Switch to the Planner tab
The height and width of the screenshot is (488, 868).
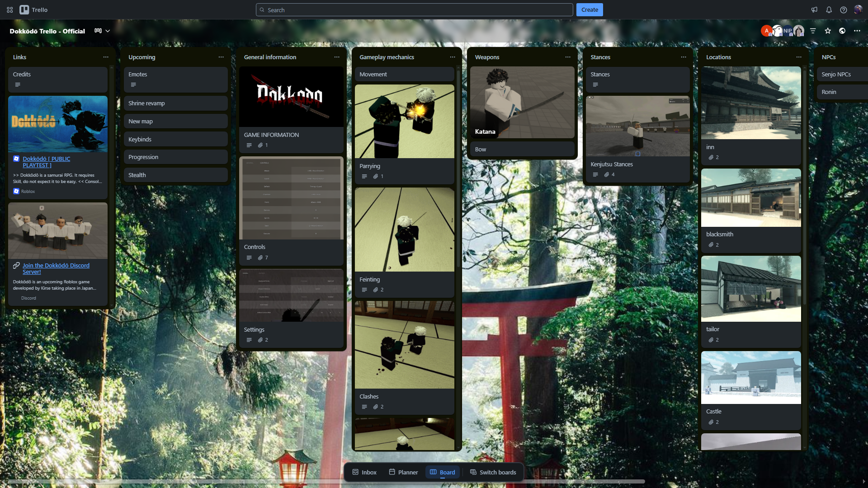pyautogui.click(x=403, y=472)
